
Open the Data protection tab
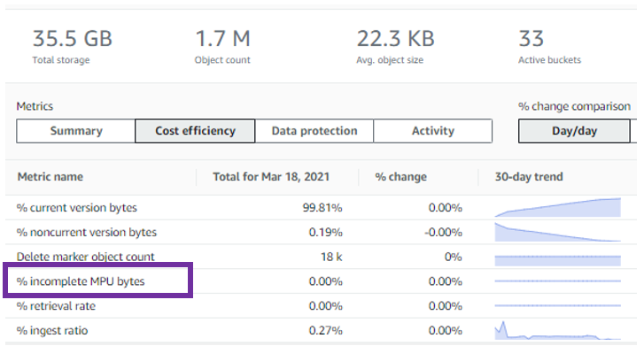pos(314,131)
